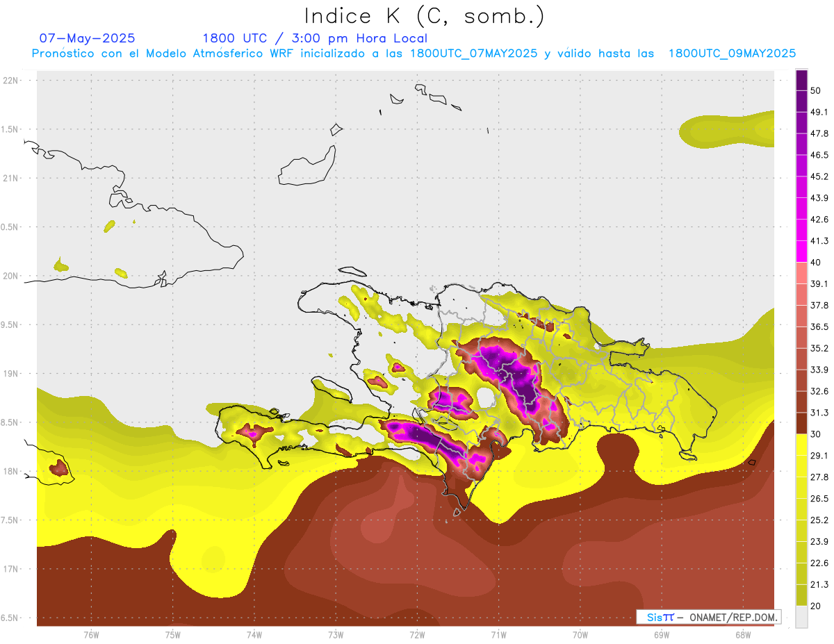
Task: Click the dark purple swatch above 50
Action: tap(802, 79)
